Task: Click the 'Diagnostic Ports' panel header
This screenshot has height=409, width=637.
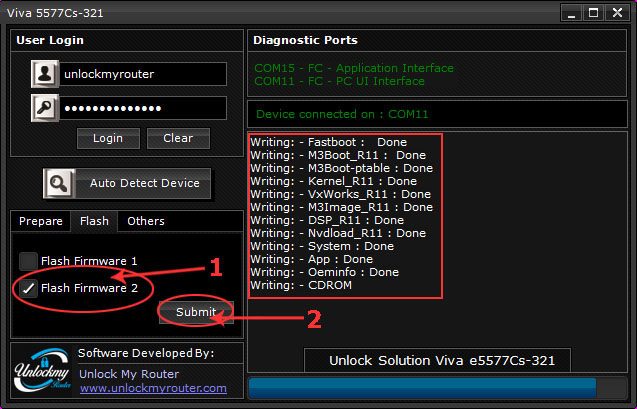Action: [306, 40]
